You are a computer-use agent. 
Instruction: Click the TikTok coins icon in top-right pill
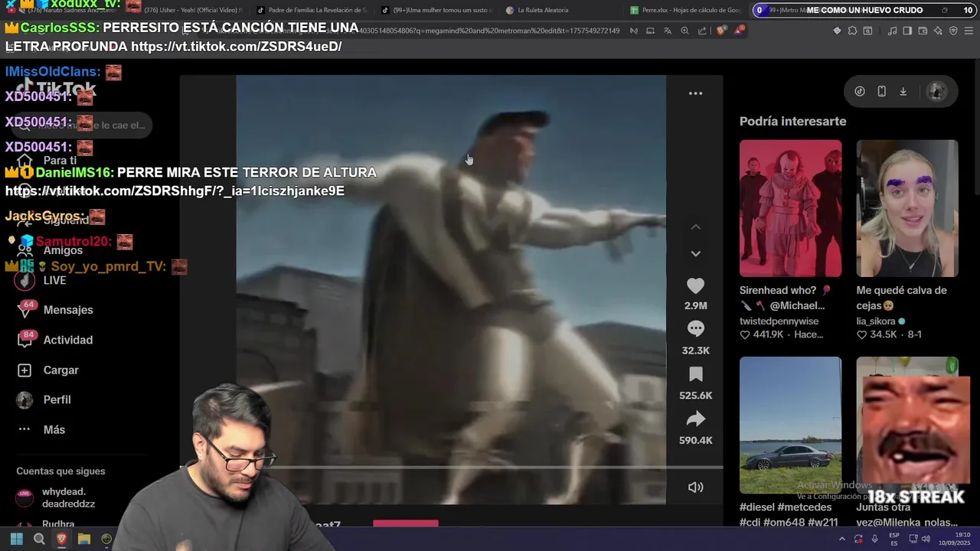click(860, 91)
